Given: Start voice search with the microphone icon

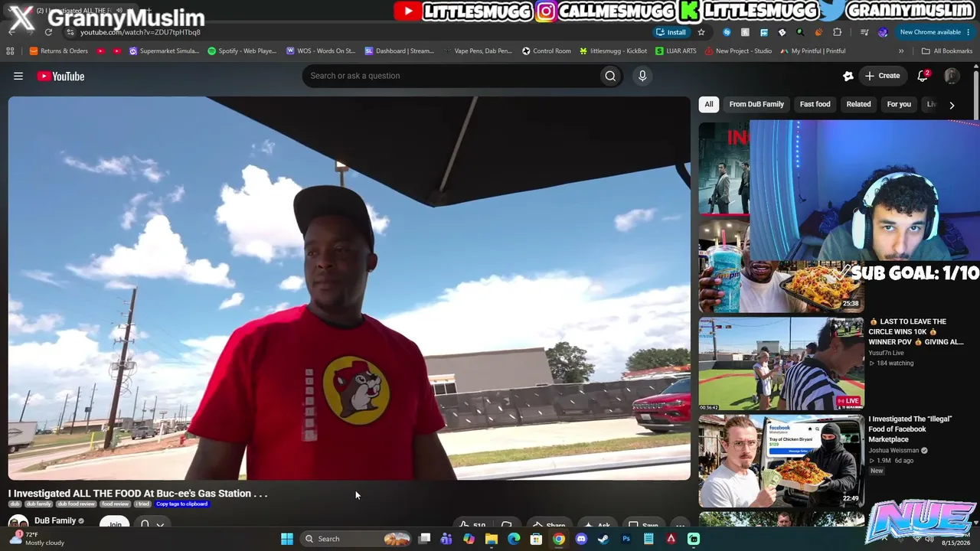Looking at the screenshot, I should pyautogui.click(x=642, y=76).
